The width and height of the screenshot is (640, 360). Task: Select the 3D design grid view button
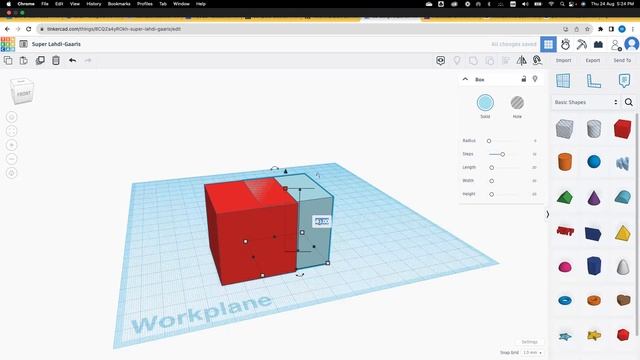click(x=548, y=44)
